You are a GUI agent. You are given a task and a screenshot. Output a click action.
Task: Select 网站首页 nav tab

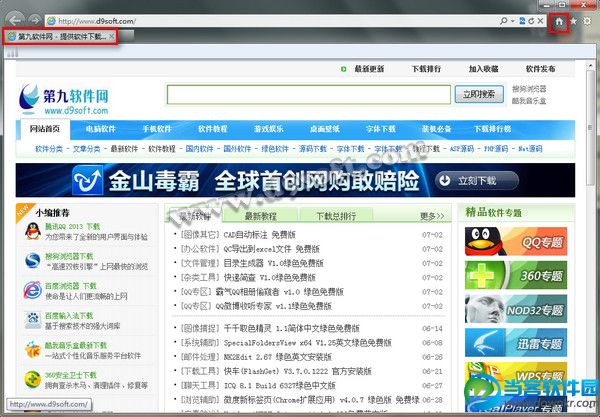[x=45, y=129]
